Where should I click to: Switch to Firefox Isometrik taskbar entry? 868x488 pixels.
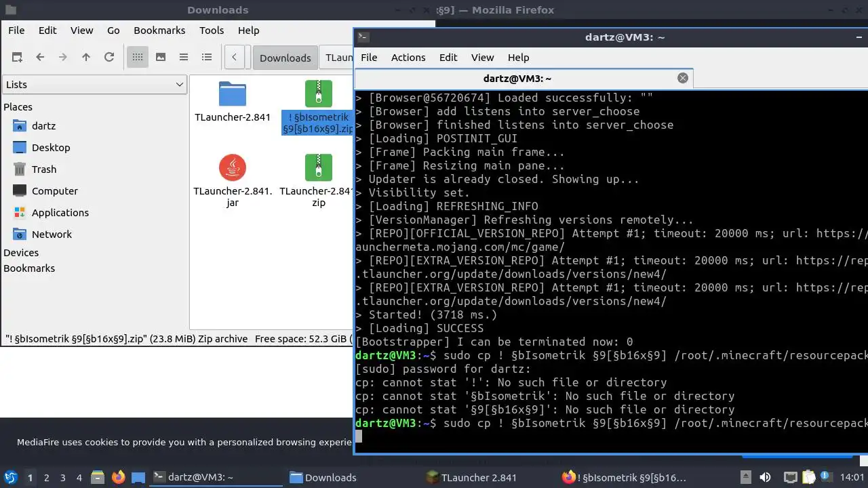[x=625, y=477]
